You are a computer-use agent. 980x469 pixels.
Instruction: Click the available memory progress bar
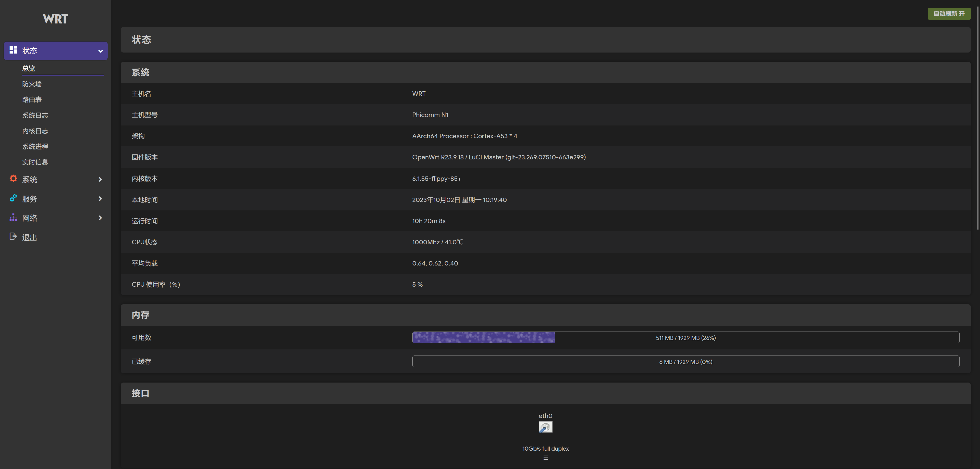[x=685, y=337]
